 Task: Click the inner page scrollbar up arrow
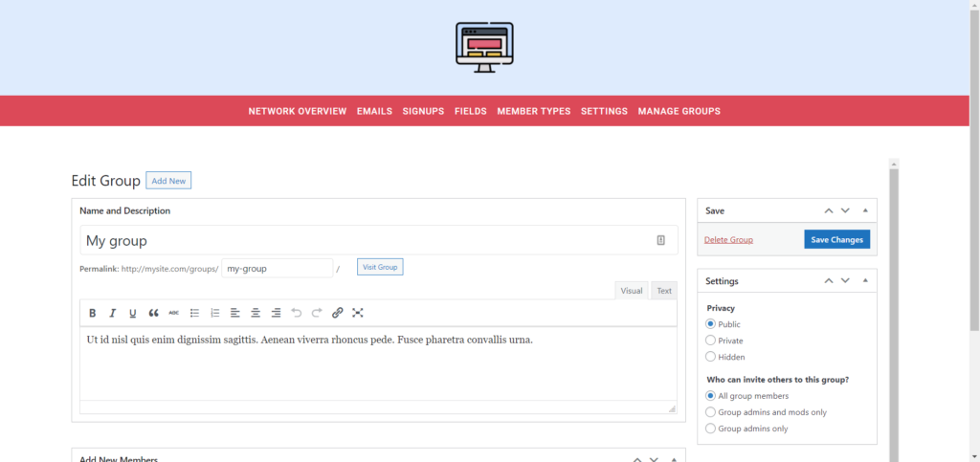click(894, 164)
